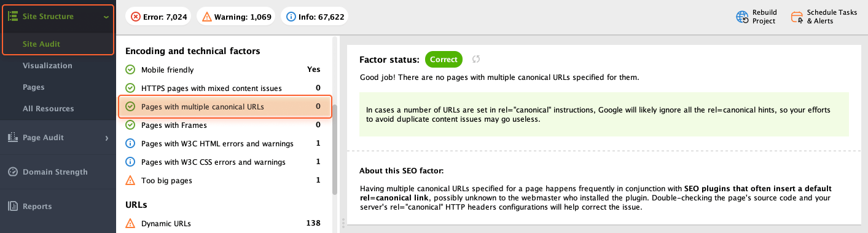Click the Yes value for Mobile friendly

point(313,69)
